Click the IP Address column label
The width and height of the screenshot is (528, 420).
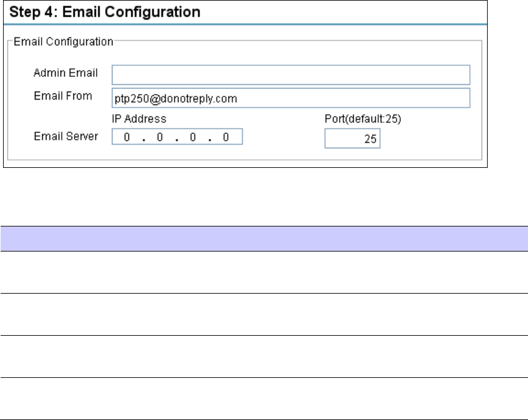[x=139, y=118]
